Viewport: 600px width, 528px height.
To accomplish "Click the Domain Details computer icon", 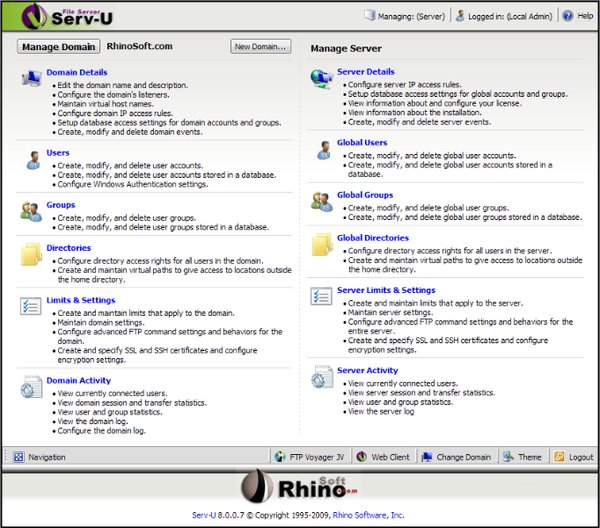I will (31, 78).
